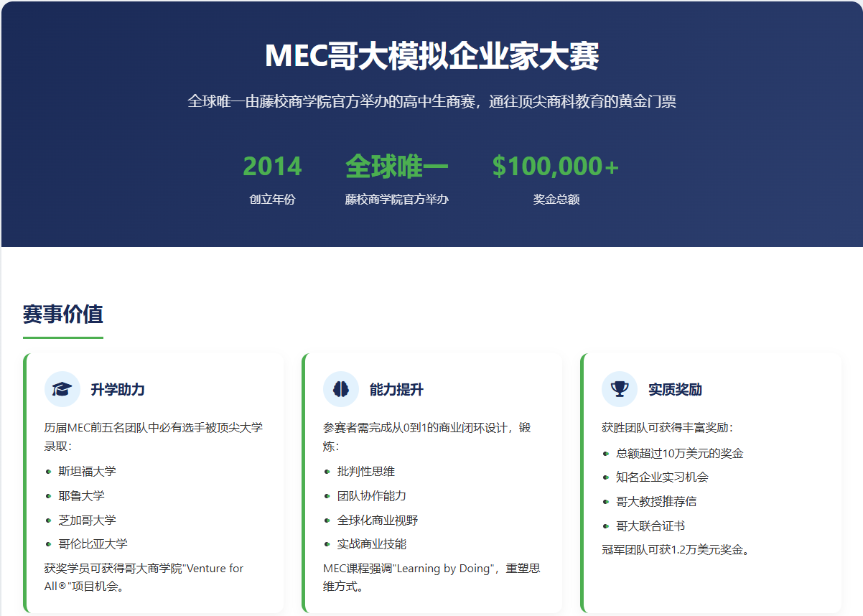This screenshot has height=616, width=863.
Task: Click the 芝加哥大学 list item
Action: point(87,520)
